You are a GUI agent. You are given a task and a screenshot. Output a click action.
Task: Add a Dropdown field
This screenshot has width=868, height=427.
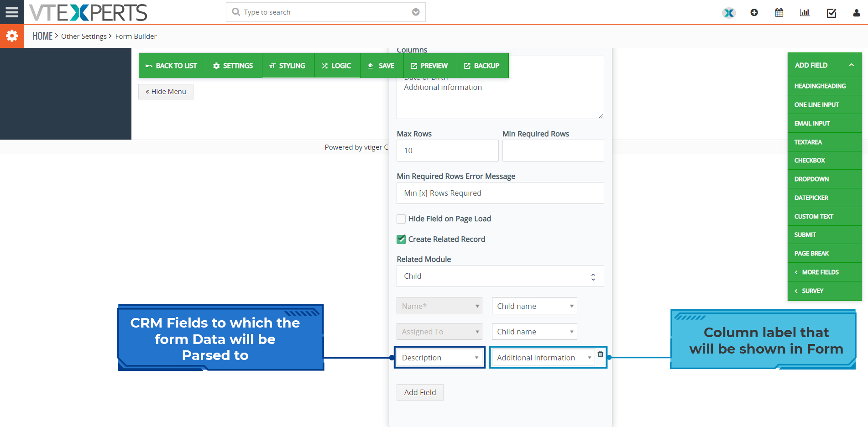pos(825,179)
